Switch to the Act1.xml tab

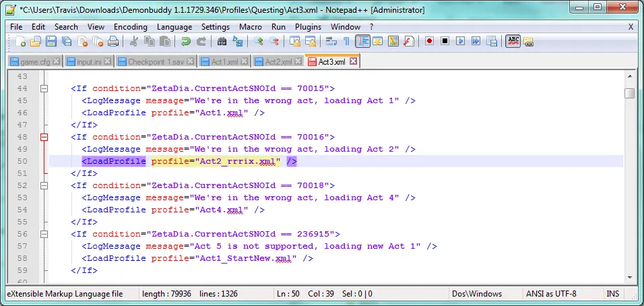225,61
